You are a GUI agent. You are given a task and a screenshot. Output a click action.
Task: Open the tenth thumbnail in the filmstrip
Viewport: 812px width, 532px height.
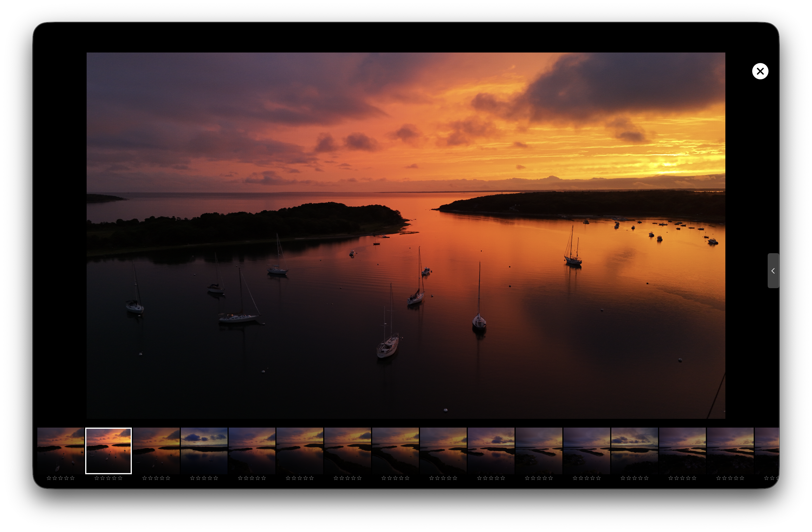click(491, 450)
